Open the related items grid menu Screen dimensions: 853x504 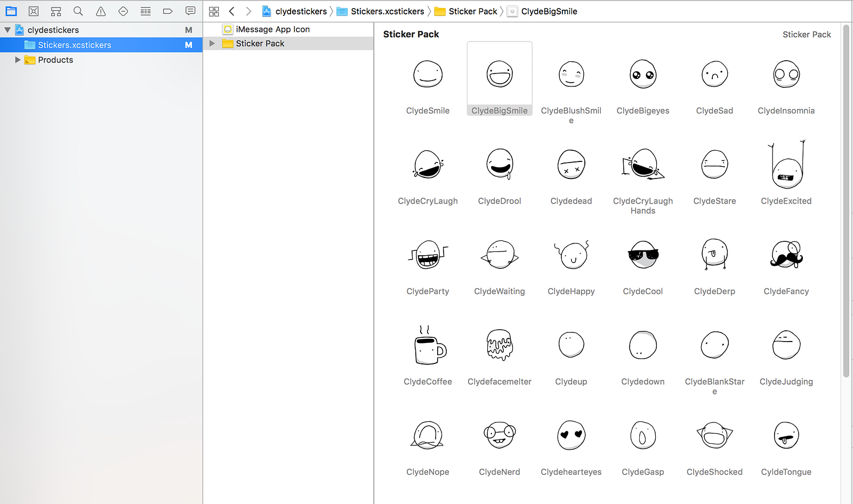(214, 11)
